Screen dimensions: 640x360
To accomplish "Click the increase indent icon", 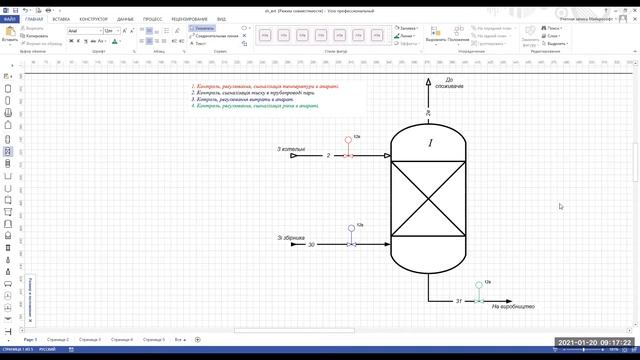I will pyautogui.click(x=181, y=41).
